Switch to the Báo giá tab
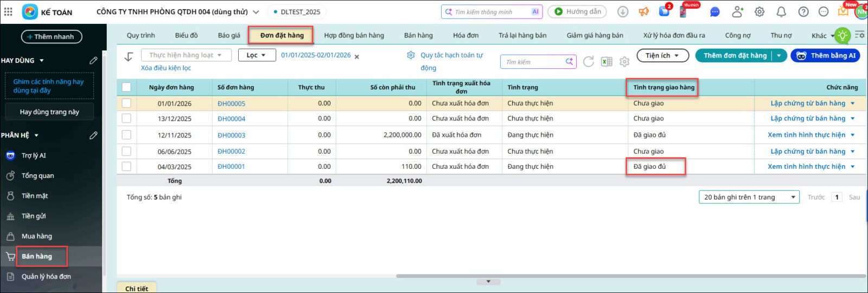868x293 pixels. pos(229,35)
